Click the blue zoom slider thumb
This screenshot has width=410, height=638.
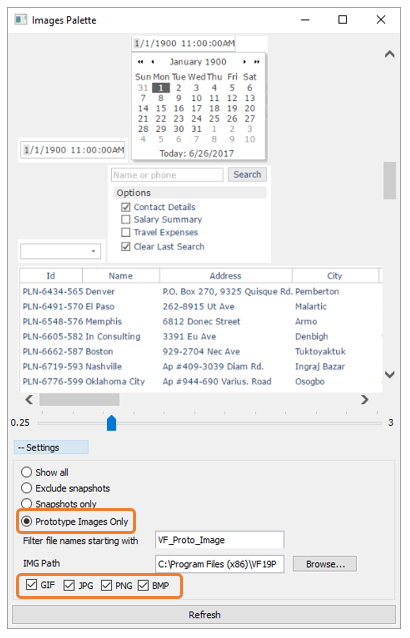(111, 423)
